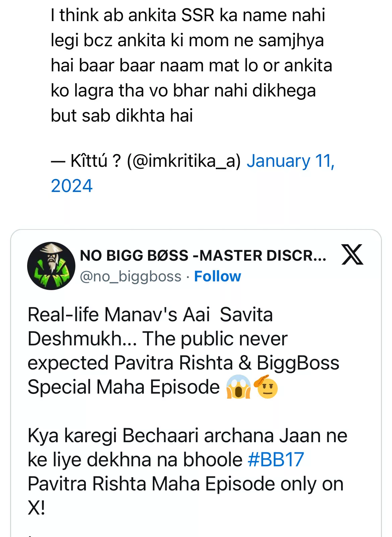Follow the @no_biggboss account

217,277
